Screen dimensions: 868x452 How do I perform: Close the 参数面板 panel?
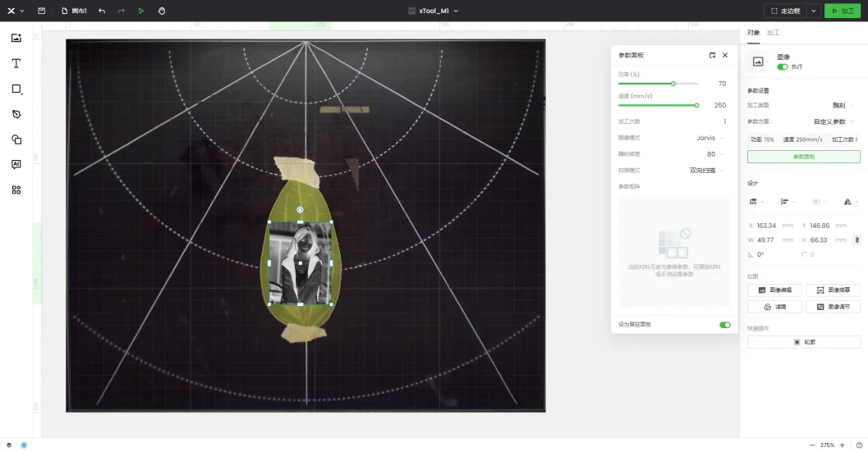725,55
